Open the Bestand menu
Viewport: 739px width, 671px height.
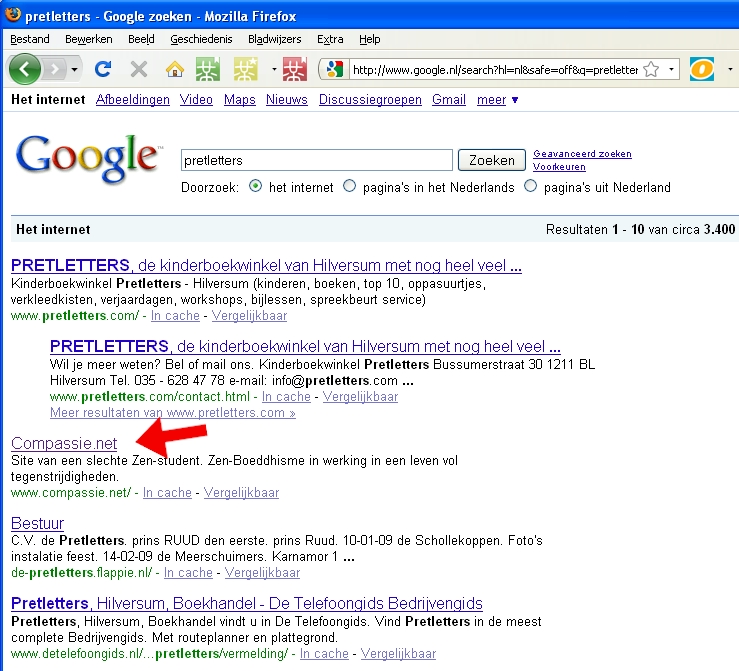pos(30,39)
